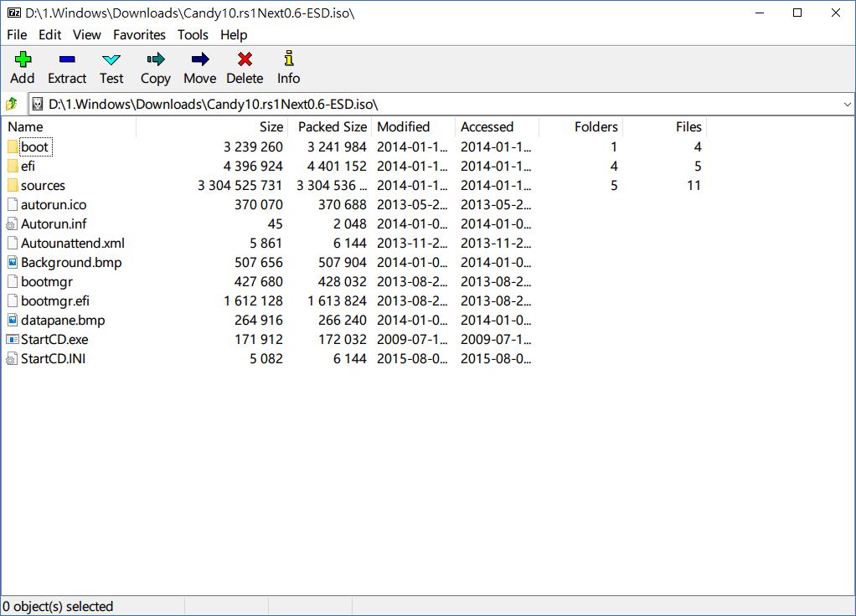Open the Help menu
This screenshot has height=616, width=856.
pyautogui.click(x=234, y=35)
